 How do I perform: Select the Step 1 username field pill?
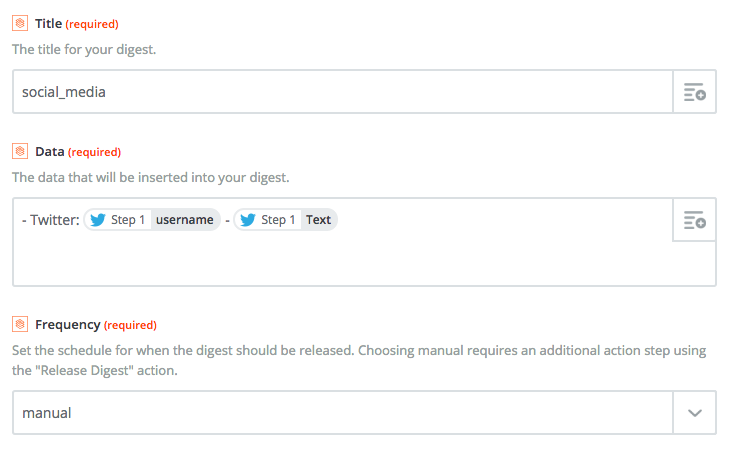coord(152,219)
